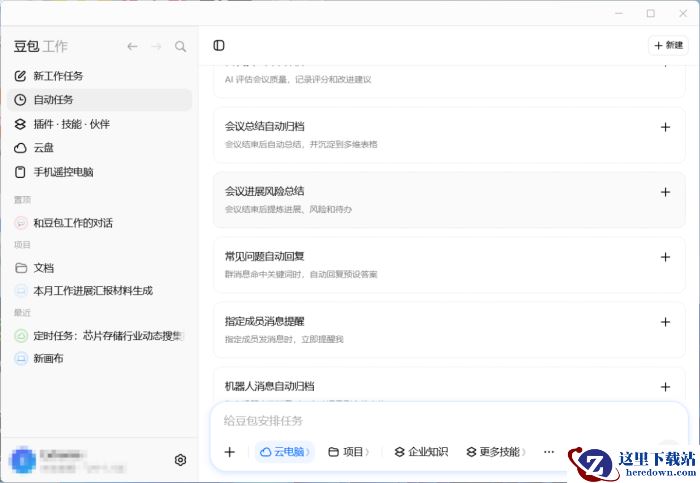
Task: Click the cloud icon beside 云盘
Action: [20, 148]
